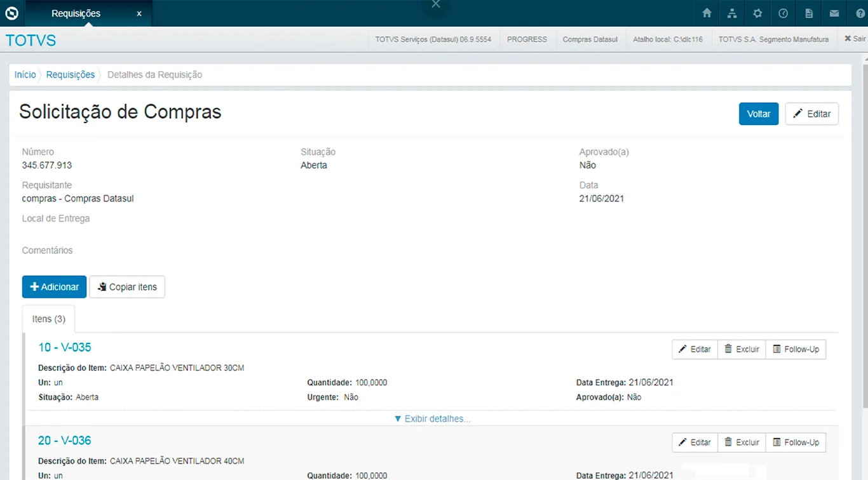
Task: Click Sair to log out
Action: [855, 39]
